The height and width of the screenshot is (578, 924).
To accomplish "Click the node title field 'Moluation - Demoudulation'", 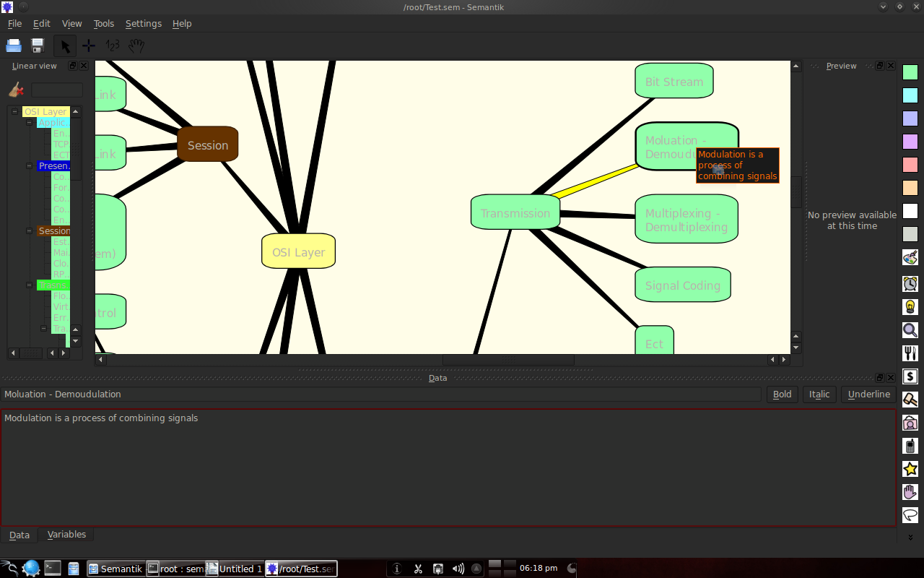I will [381, 394].
